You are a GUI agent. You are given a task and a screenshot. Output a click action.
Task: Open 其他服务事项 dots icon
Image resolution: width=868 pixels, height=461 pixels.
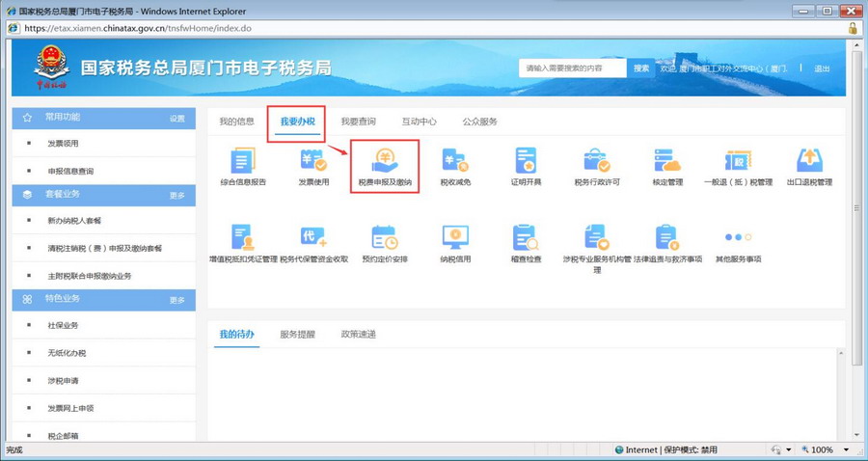click(738, 237)
